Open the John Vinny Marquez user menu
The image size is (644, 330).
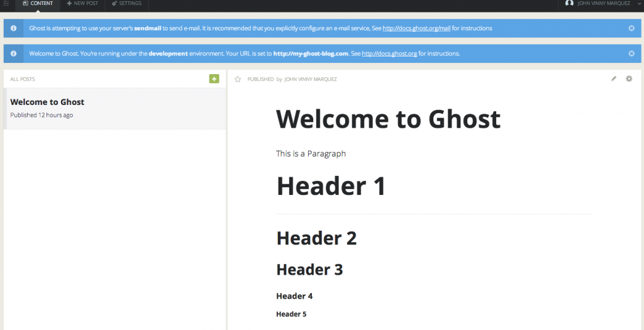pyautogui.click(x=602, y=3)
